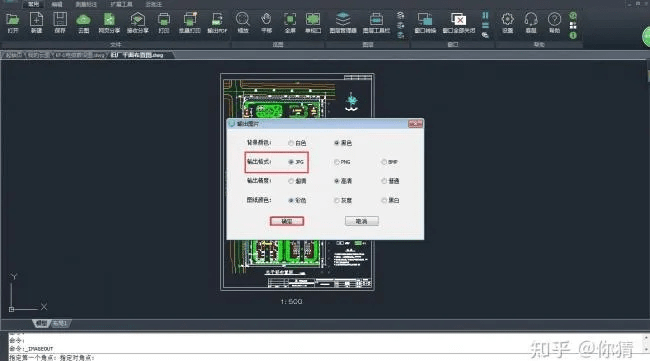Image resolution: width=650 pixels, height=361 pixels.
Task: Open the 扩展工具 ribbon tab
Action: tap(121, 4)
